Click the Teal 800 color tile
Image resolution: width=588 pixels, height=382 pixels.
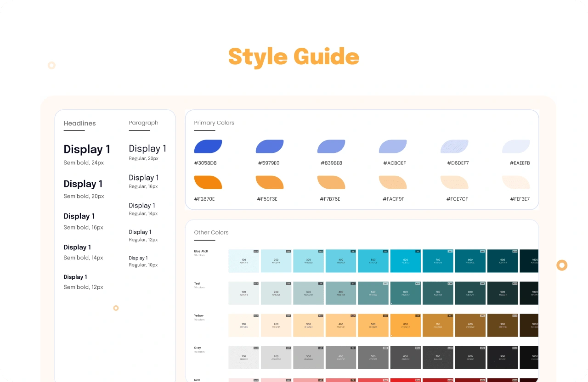(470, 293)
